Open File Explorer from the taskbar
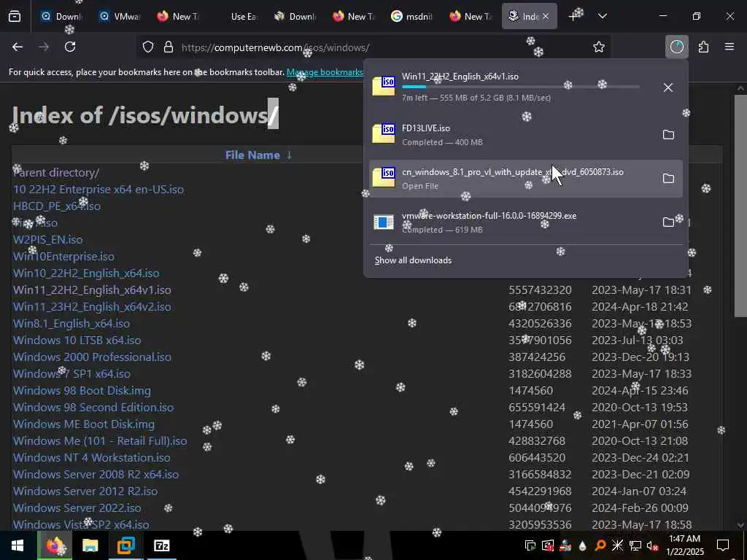 tap(90, 545)
